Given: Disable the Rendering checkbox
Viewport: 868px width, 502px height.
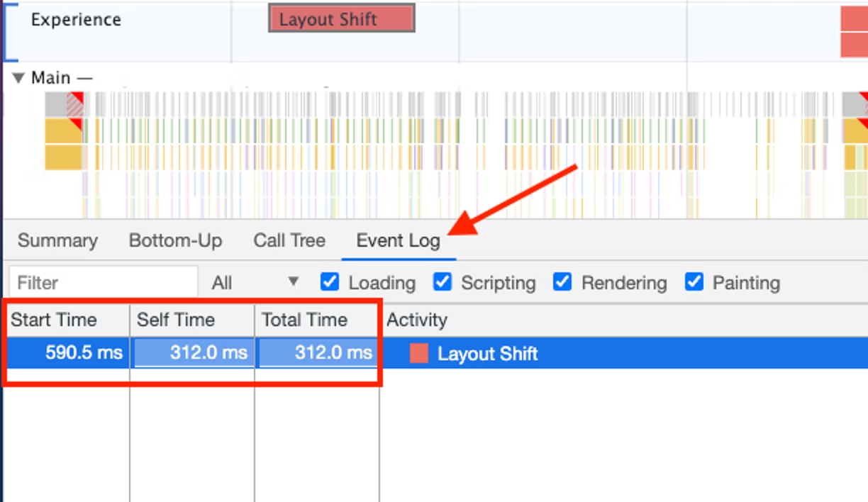Looking at the screenshot, I should click(562, 282).
